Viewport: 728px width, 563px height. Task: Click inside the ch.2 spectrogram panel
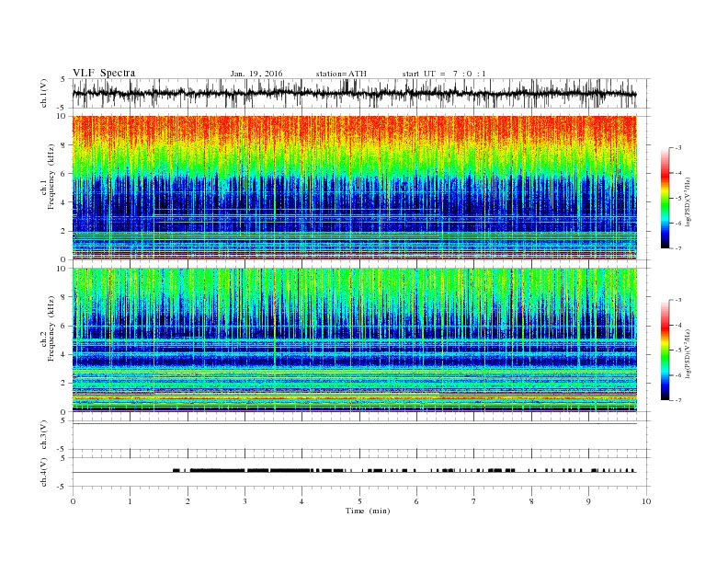pos(354,339)
